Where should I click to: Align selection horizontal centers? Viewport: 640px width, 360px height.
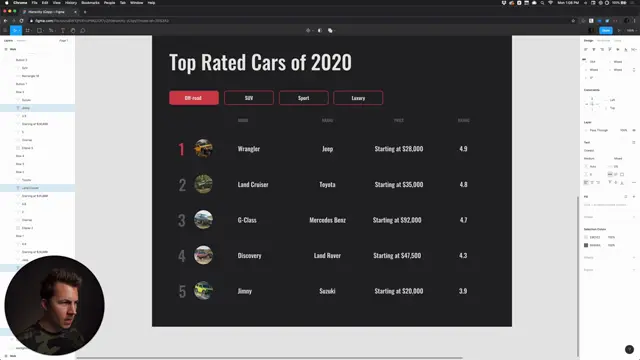pyautogui.click(x=594, y=49)
